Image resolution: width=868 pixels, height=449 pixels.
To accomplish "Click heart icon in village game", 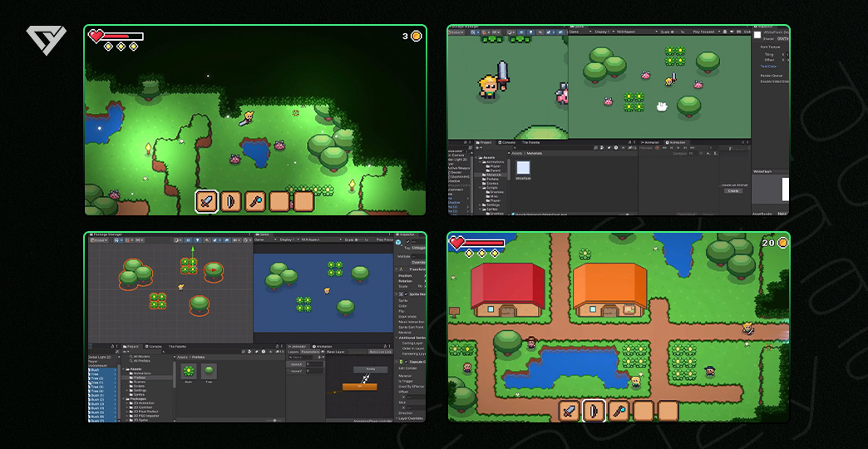I will [456, 243].
